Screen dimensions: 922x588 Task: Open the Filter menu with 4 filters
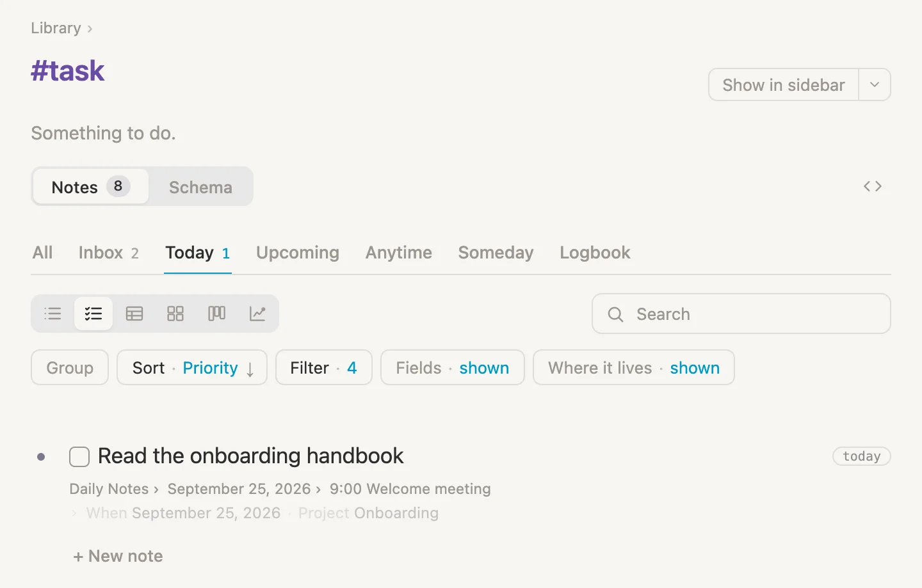click(323, 367)
